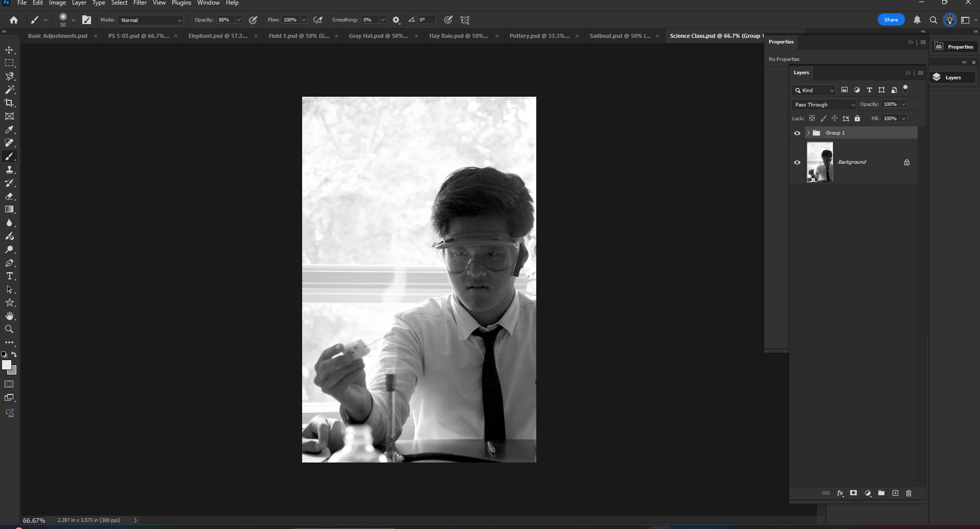980x529 pixels.
Task: Select the Horizontal Type tool
Action: coord(9,276)
